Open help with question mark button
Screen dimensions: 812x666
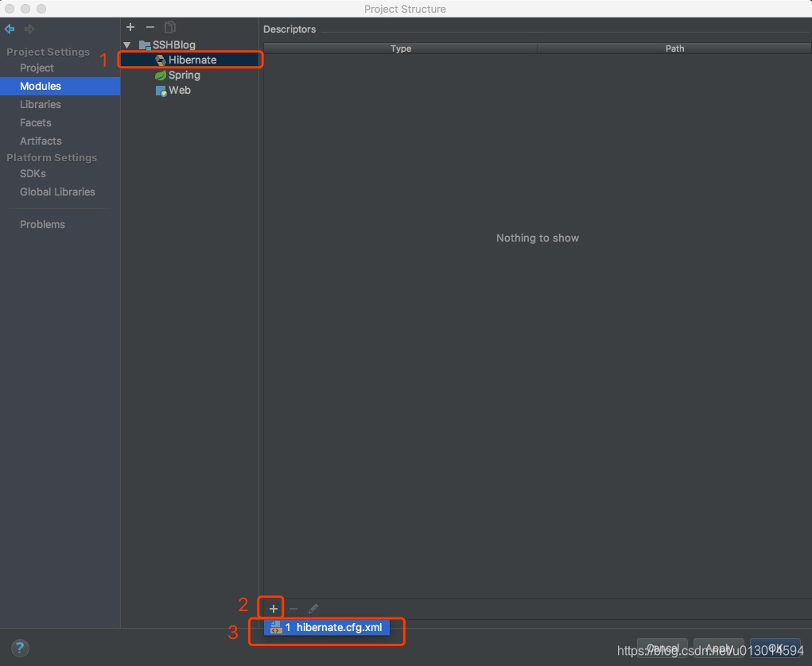[x=20, y=648]
